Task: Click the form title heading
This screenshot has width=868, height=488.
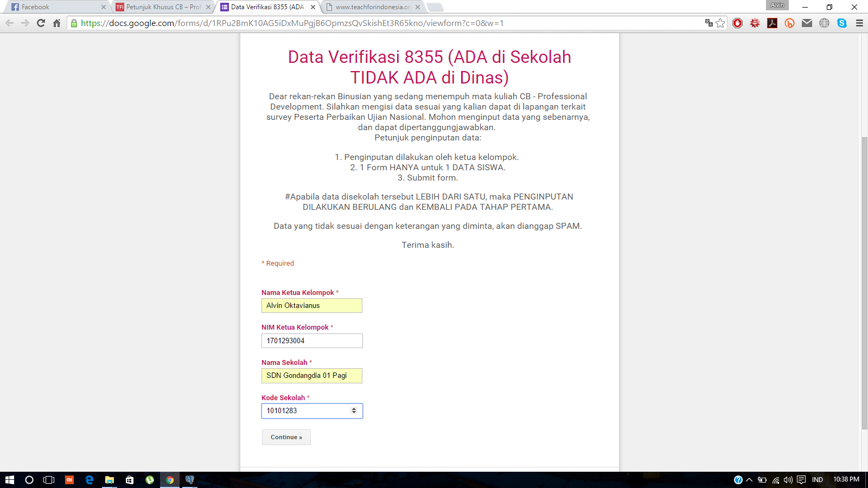Action: [x=429, y=67]
